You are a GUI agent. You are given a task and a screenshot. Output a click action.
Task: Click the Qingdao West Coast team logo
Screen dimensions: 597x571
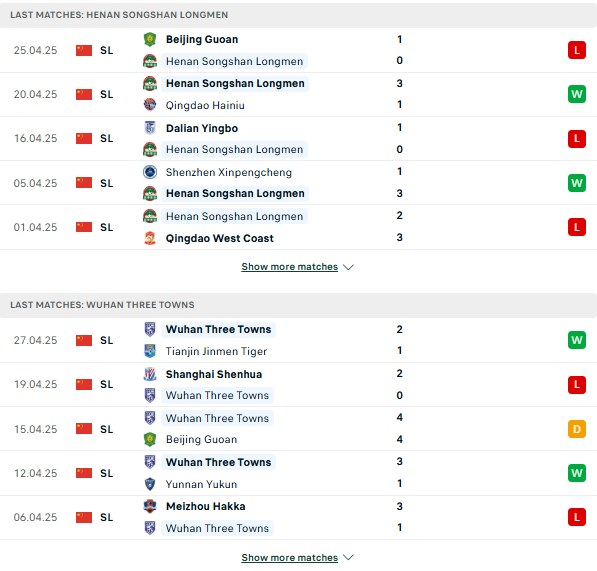(x=150, y=238)
